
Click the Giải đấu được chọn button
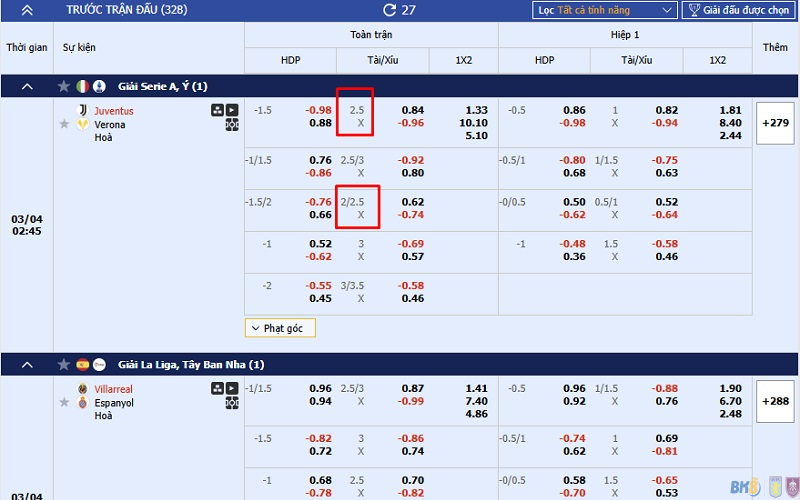pyautogui.click(x=739, y=10)
